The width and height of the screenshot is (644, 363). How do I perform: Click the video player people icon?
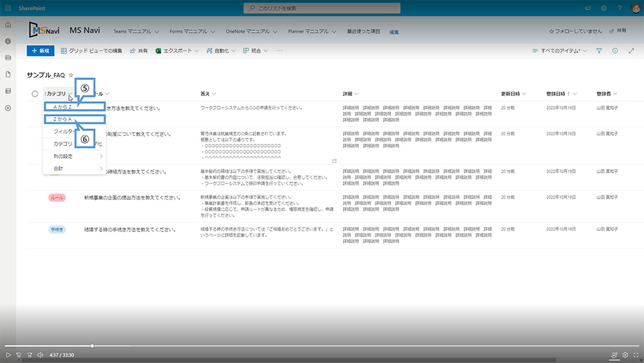(x=614, y=355)
